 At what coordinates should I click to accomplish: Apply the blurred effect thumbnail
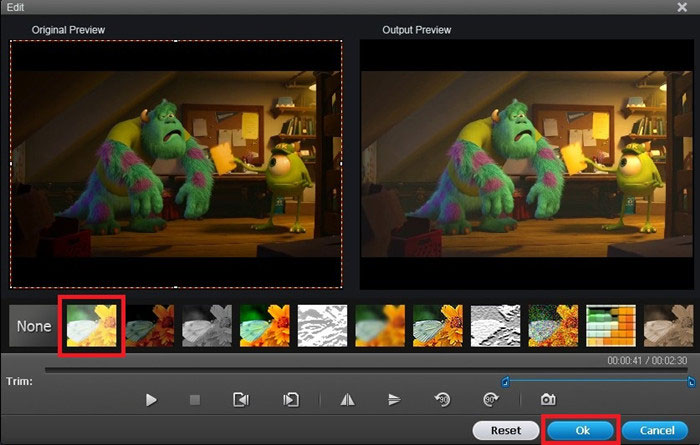coord(380,326)
